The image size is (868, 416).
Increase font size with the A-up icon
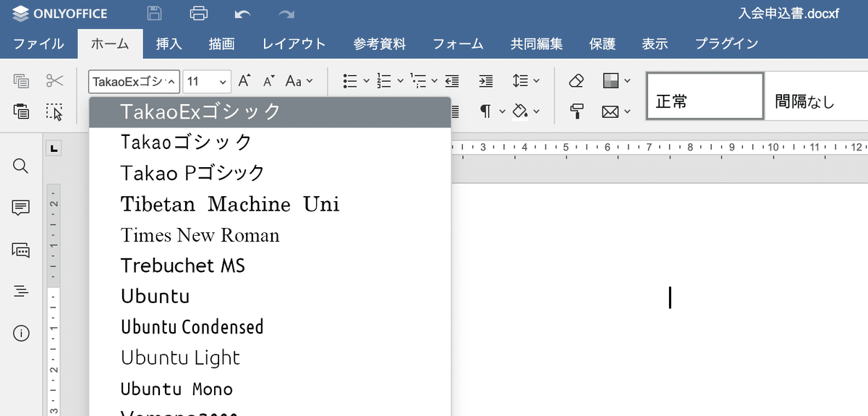pos(244,81)
